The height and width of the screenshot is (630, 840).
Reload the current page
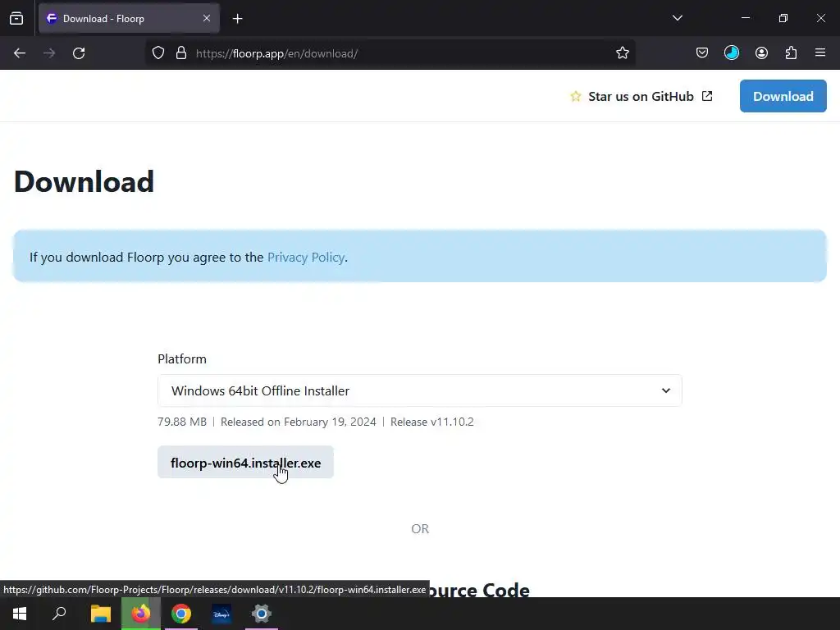point(79,53)
